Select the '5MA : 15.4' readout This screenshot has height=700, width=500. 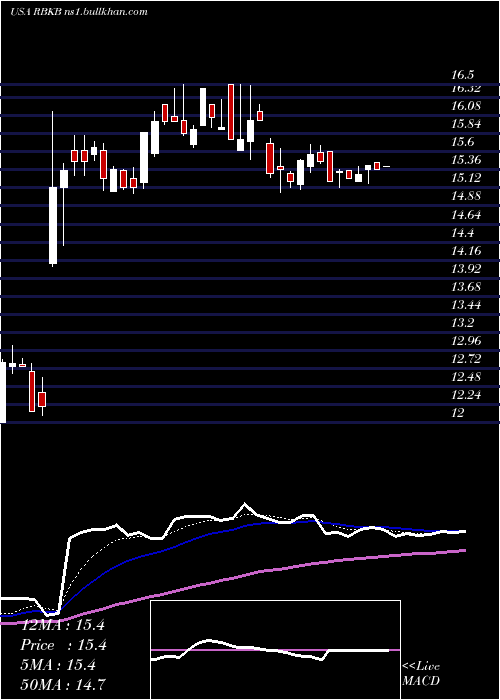pos(58,665)
